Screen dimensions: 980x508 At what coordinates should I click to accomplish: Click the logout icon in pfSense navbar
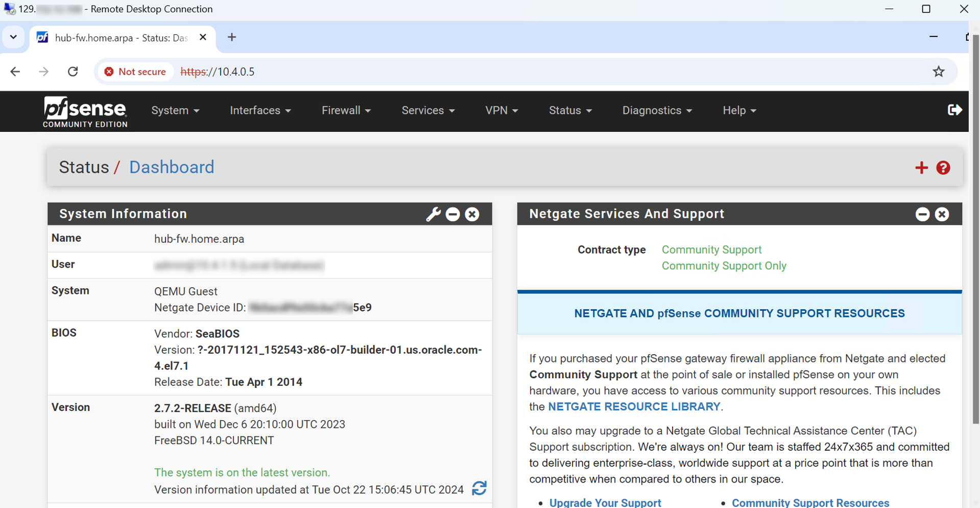click(x=954, y=110)
